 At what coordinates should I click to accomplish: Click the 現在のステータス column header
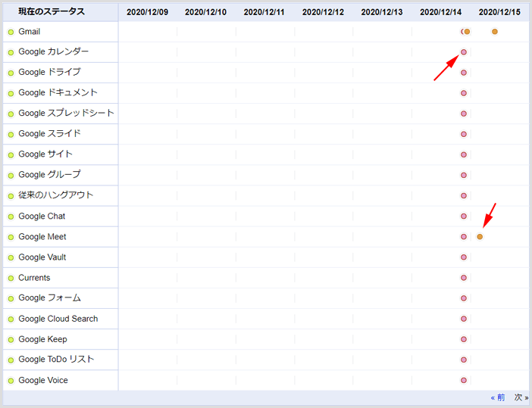(x=52, y=11)
